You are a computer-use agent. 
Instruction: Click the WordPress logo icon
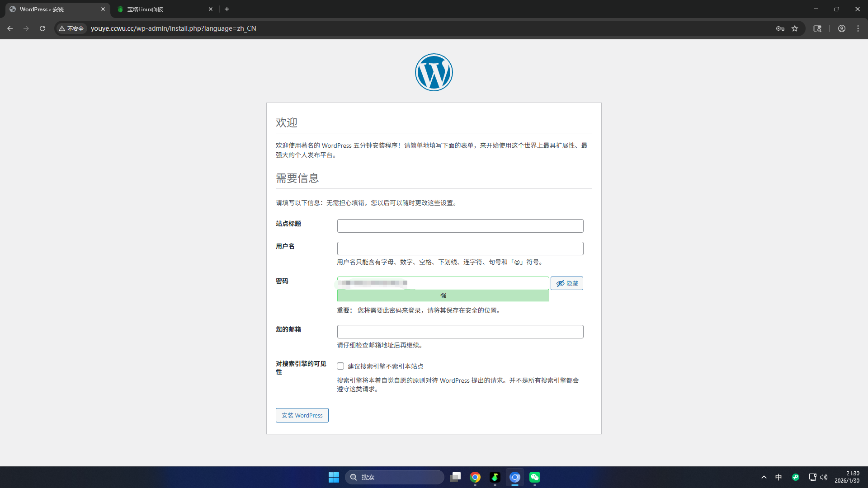point(434,72)
